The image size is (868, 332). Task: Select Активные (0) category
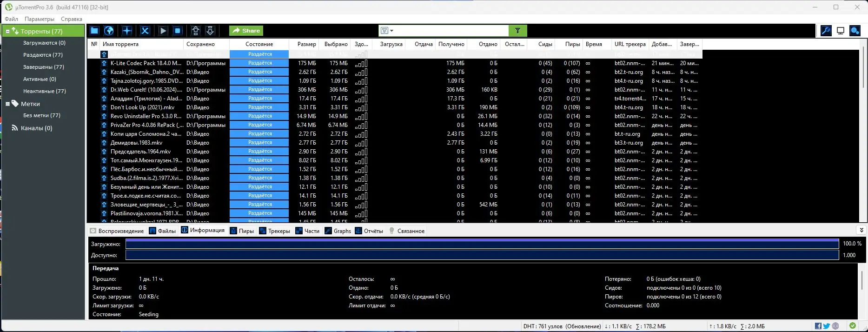[40, 79]
